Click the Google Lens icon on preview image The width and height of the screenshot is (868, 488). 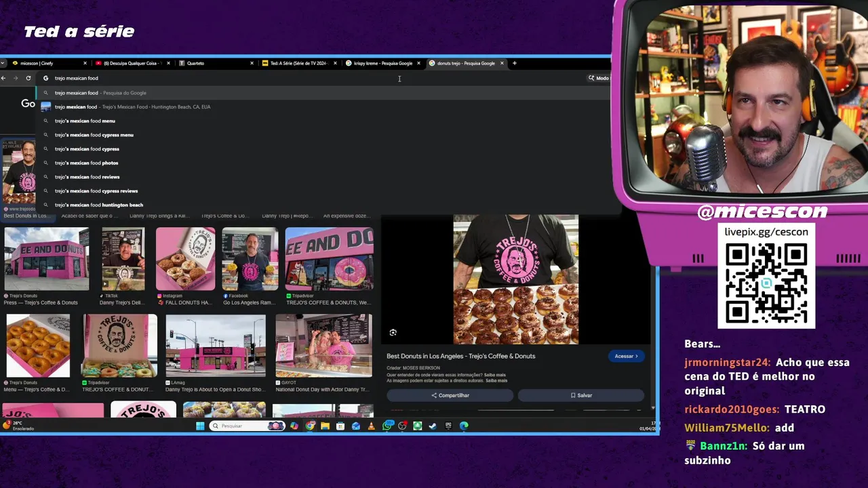393,333
